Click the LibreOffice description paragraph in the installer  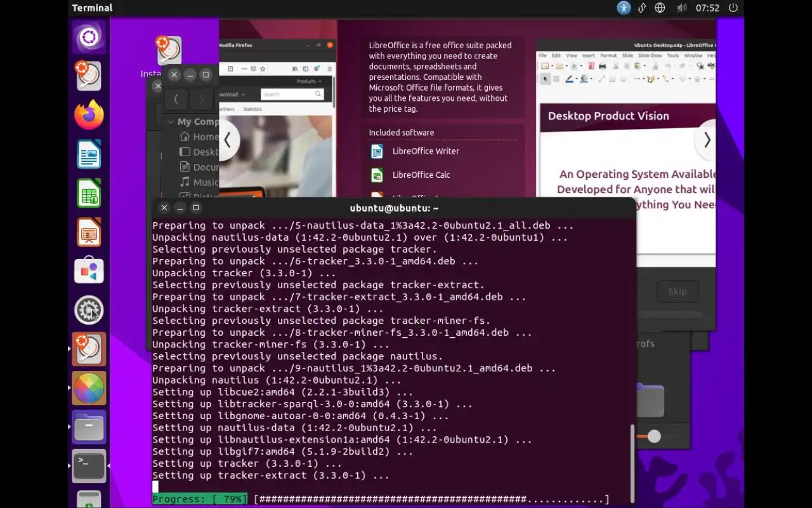[x=440, y=77]
